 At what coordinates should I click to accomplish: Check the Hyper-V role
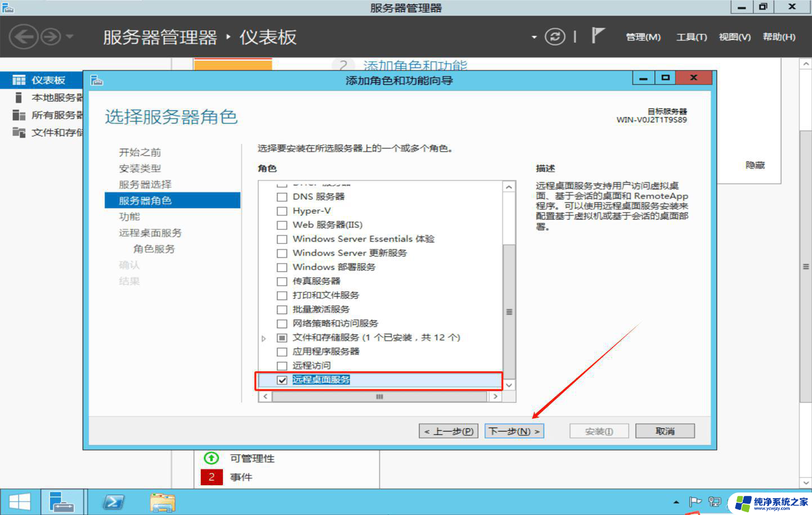point(282,211)
